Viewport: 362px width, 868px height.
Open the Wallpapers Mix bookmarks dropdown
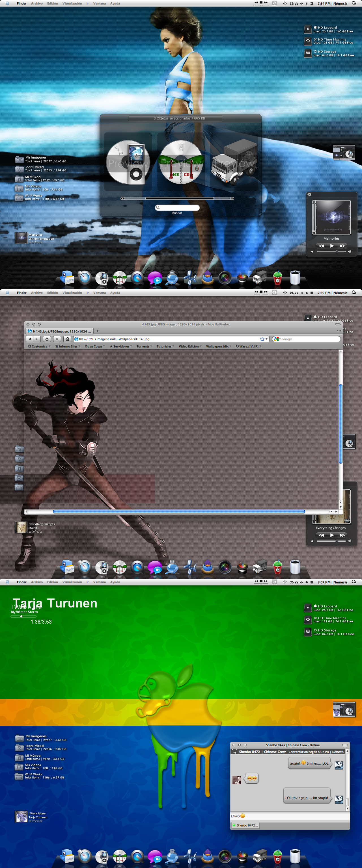pyautogui.click(x=218, y=346)
